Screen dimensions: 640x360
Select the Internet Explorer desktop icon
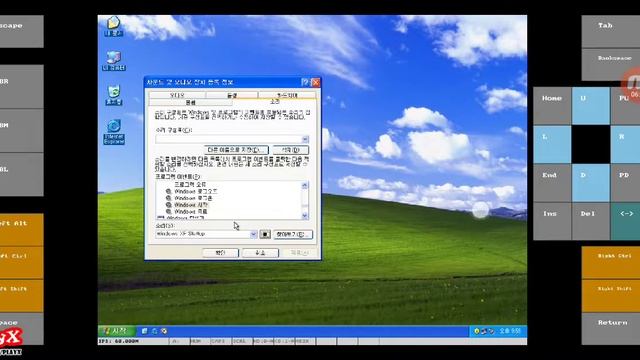pyautogui.click(x=114, y=131)
